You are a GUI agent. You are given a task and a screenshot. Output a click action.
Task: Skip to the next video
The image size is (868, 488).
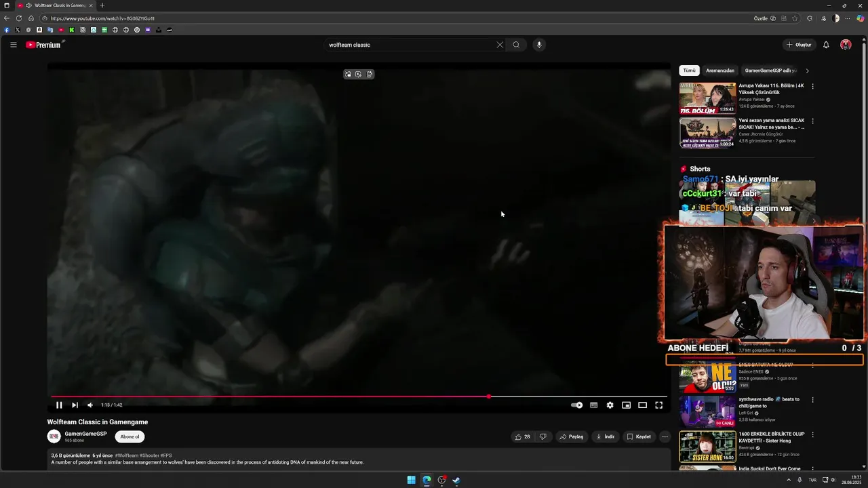(x=75, y=405)
